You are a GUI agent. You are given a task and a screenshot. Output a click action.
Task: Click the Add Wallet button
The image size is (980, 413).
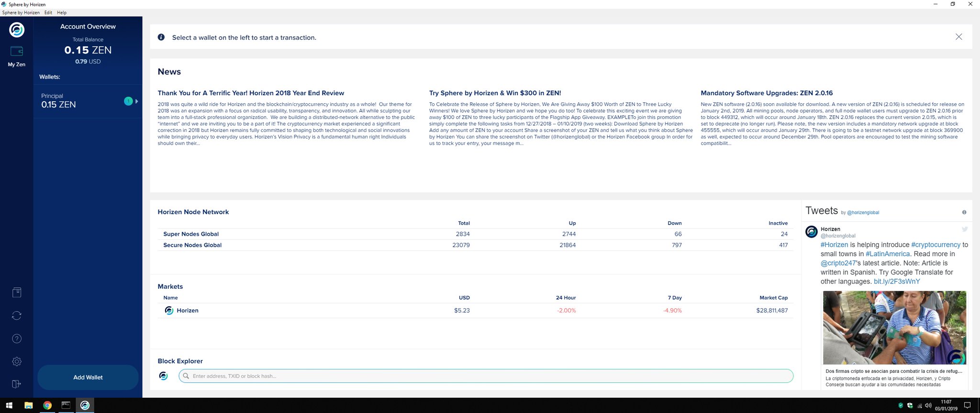88,378
